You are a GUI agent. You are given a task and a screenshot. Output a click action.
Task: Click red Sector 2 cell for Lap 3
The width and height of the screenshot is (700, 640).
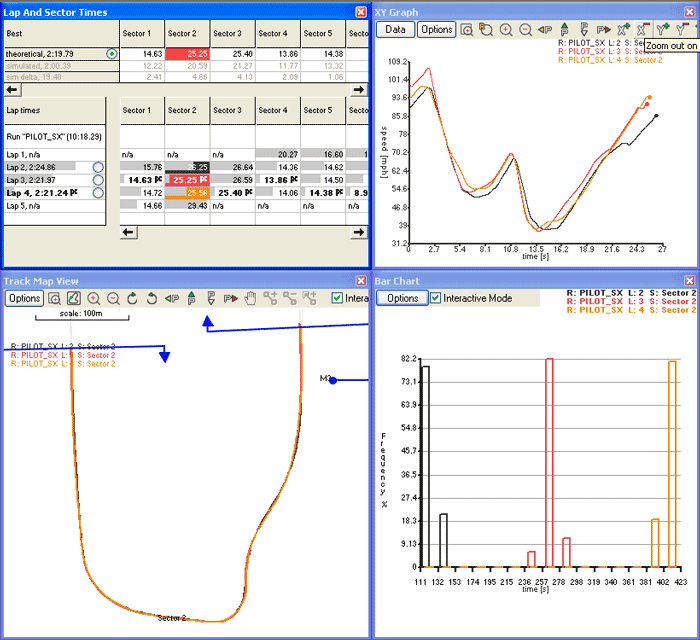(186, 180)
